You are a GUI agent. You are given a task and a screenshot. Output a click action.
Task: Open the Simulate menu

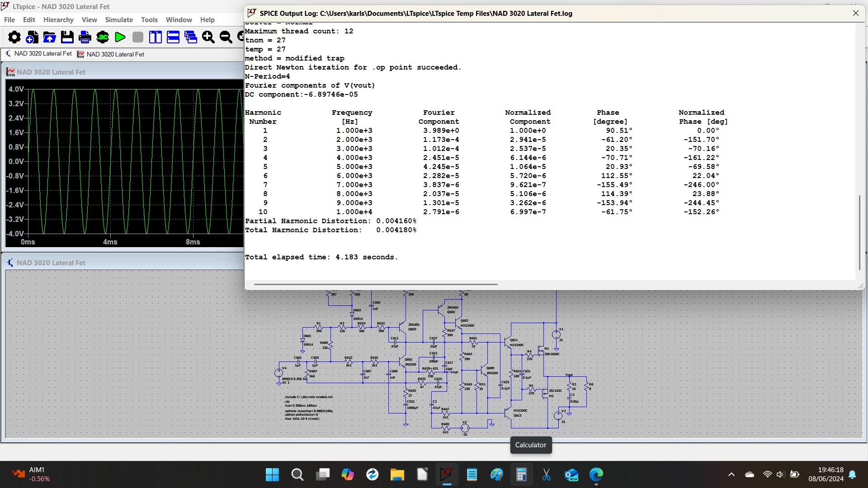[x=119, y=20]
